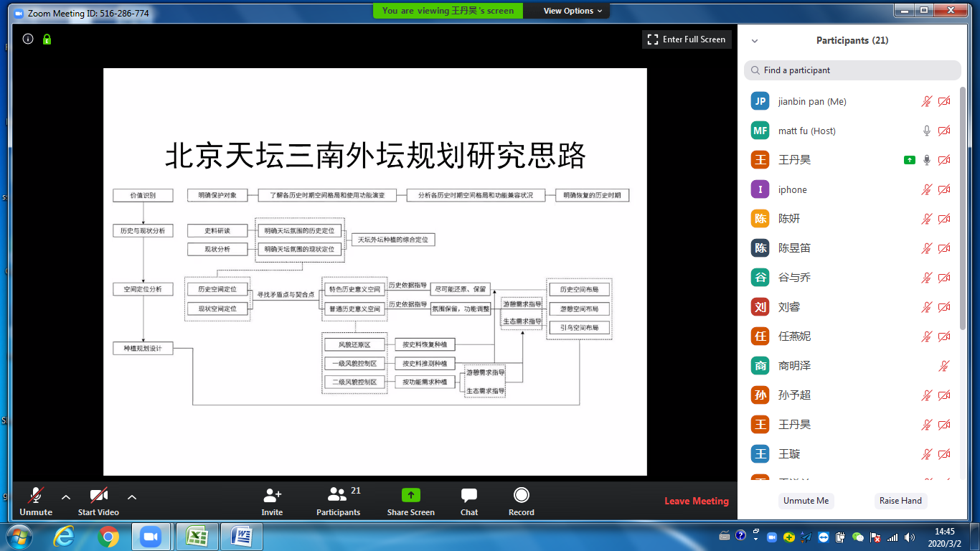Click Leave Meeting
980x551 pixels.
coord(696,501)
